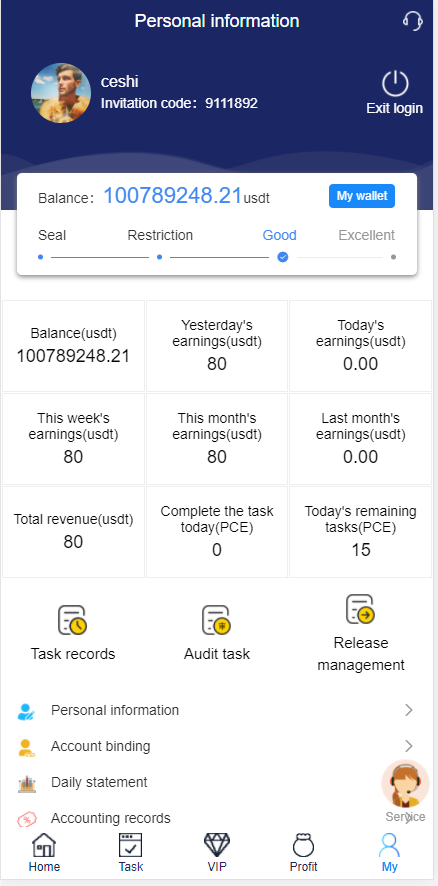Open Accounting records menu entry
The width and height of the screenshot is (438, 886).
tap(217, 818)
